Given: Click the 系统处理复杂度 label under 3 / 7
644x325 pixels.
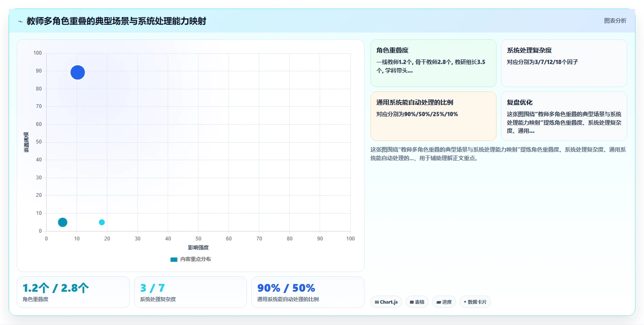Looking at the screenshot, I should coord(158,299).
